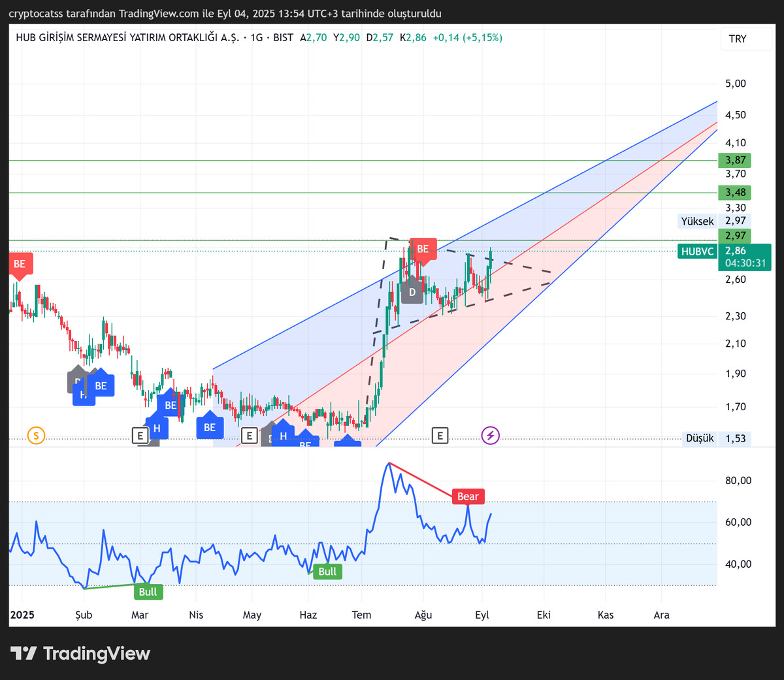Click the E earnings marker near March

140,435
